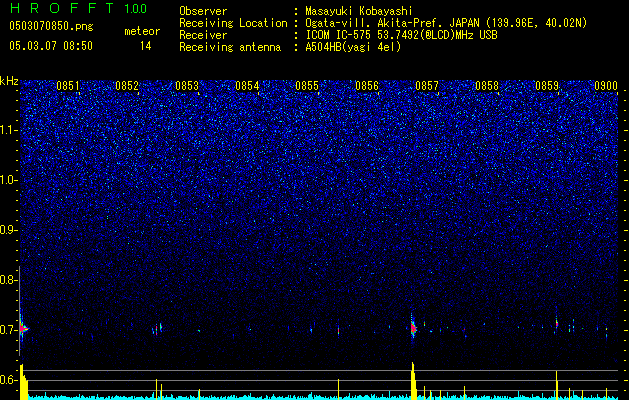The height and width of the screenshot is (400, 629).
Task: Click the 0.8 kHz axis label
Action: pos(8,280)
